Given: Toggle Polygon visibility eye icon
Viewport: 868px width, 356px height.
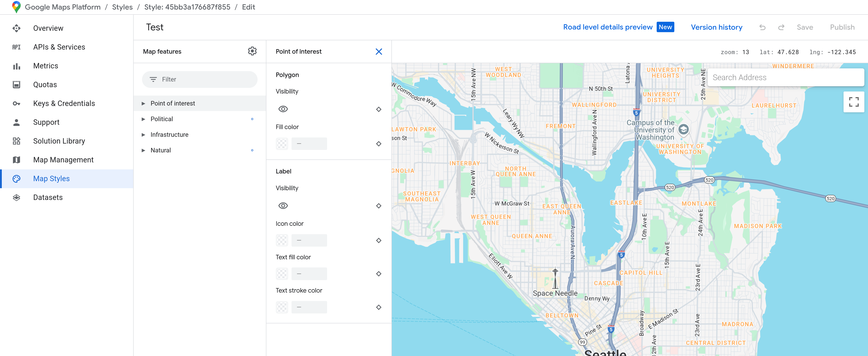Looking at the screenshot, I should pyautogui.click(x=283, y=109).
